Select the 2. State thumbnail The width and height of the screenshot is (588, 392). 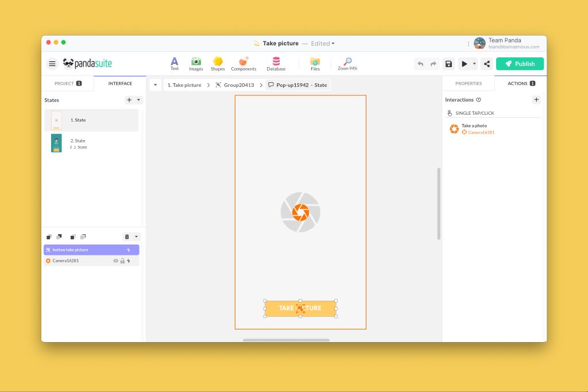point(56,143)
